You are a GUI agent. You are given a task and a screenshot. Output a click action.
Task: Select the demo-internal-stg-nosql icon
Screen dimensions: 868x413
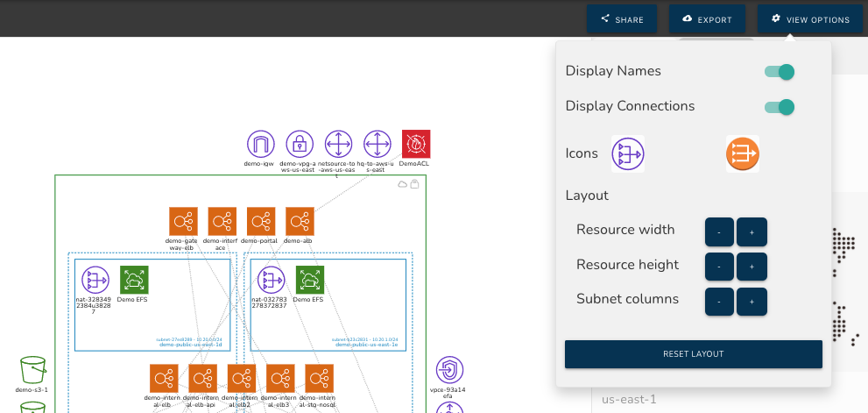click(x=319, y=379)
